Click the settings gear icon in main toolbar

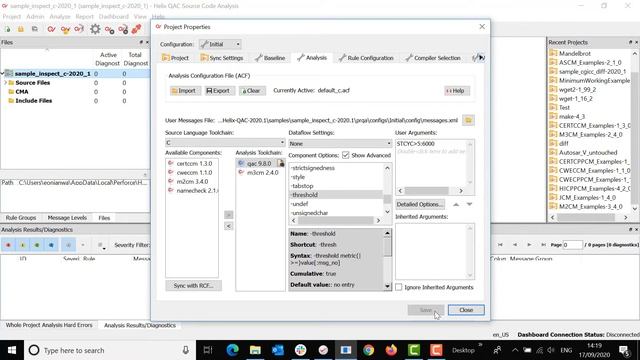[95, 29]
